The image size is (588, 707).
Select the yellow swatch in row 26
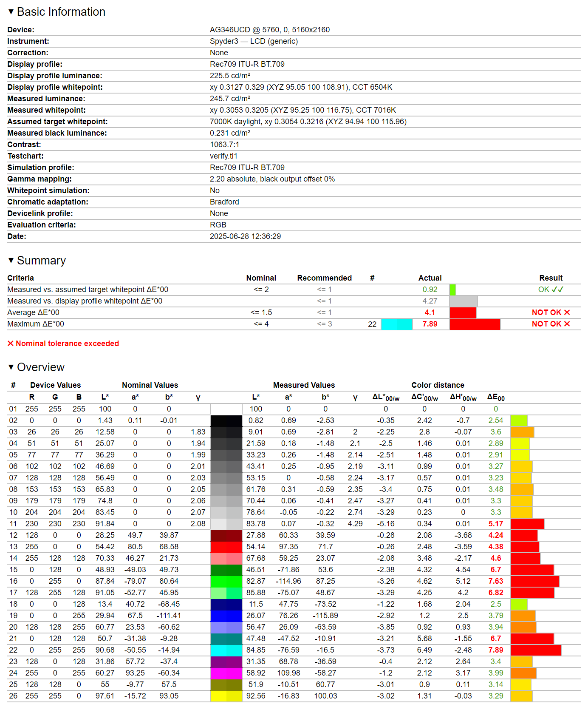click(x=226, y=696)
